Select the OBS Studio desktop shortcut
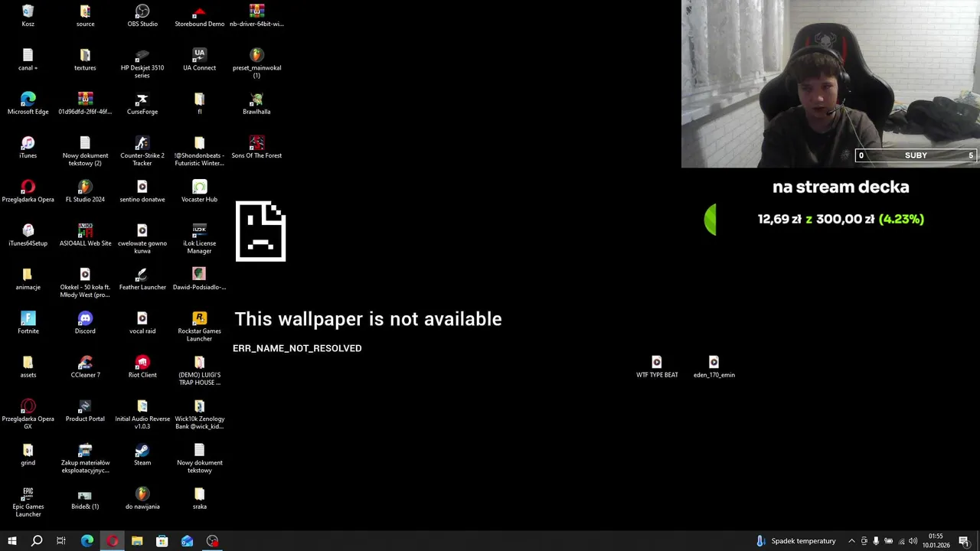 click(x=142, y=16)
